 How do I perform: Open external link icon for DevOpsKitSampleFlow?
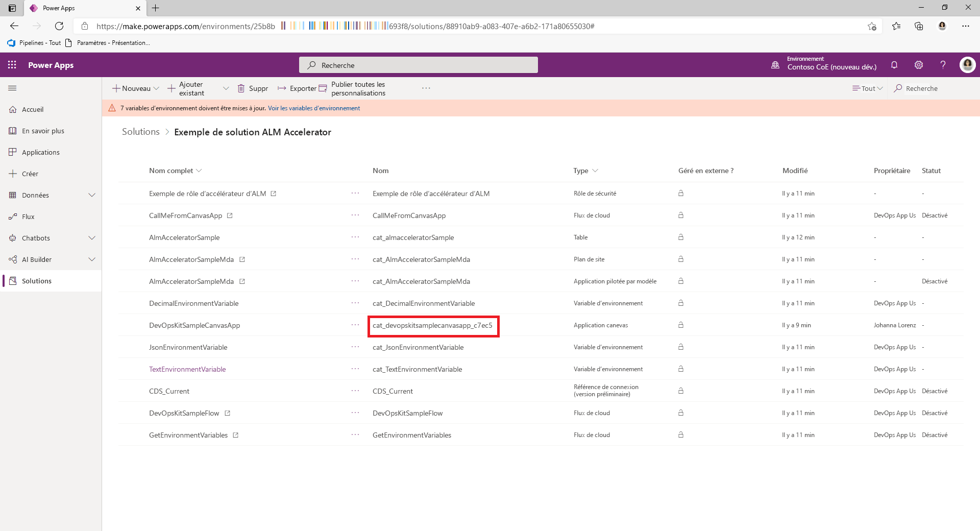click(228, 413)
